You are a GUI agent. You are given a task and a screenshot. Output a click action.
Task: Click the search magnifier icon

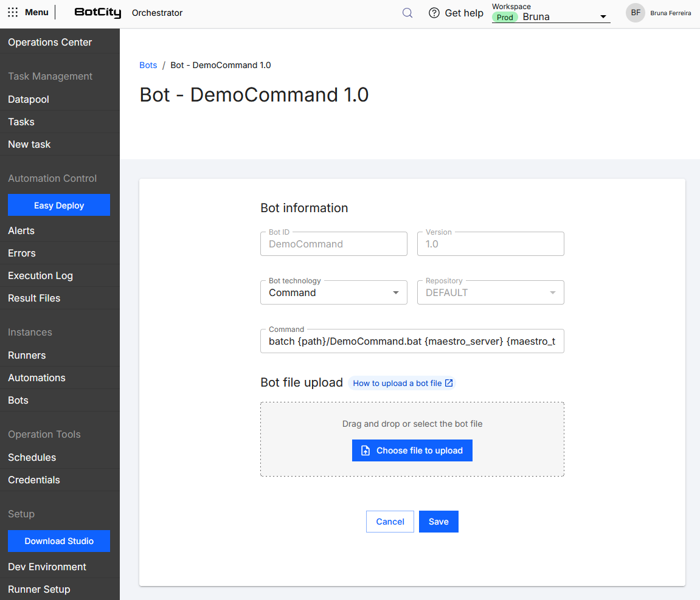pyautogui.click(x=407, y=13)
